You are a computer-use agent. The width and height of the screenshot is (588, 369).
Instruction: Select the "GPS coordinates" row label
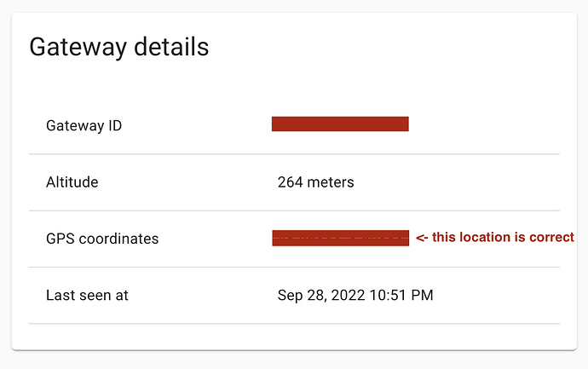tap(102, 239)
